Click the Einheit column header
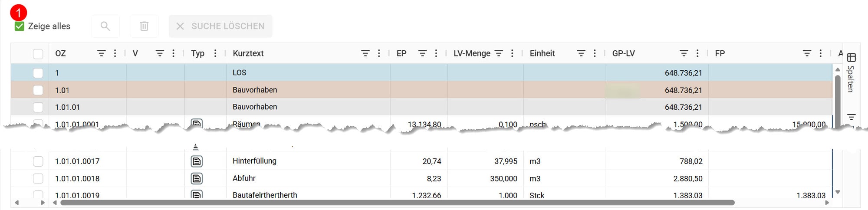Screen dimensions: 868x210 click(x=542, y=53)
